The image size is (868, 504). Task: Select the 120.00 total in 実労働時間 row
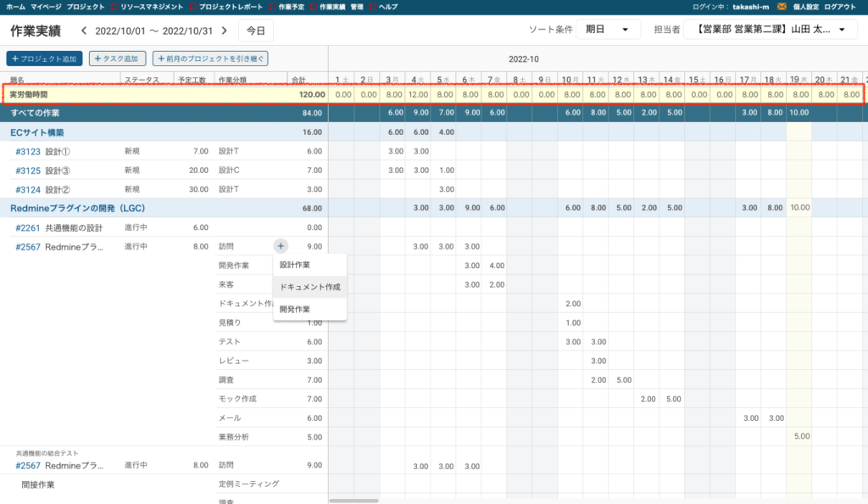point(312,95)
